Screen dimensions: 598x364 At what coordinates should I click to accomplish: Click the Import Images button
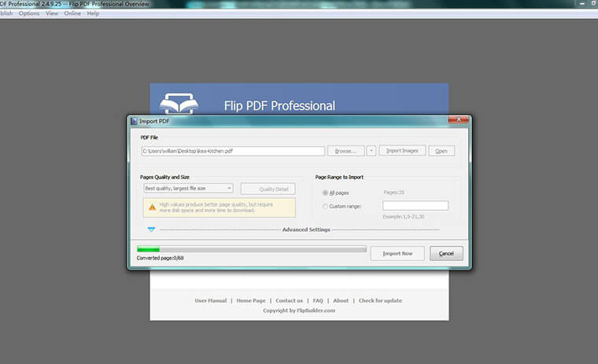click(402, 151)
